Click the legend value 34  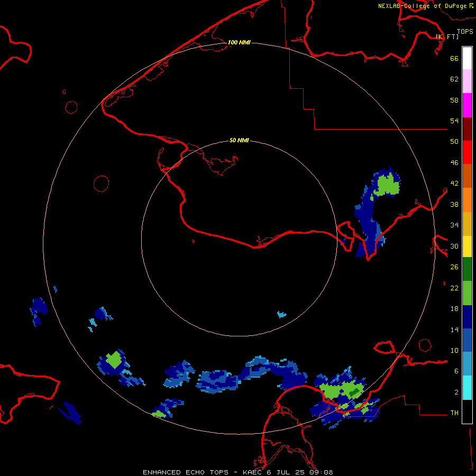pyautogui.click(x=454, y=225)
